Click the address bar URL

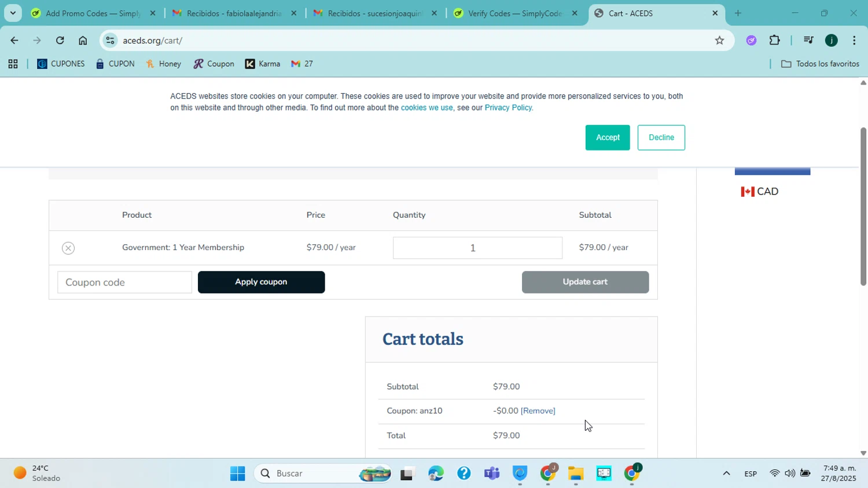(152, 41)
